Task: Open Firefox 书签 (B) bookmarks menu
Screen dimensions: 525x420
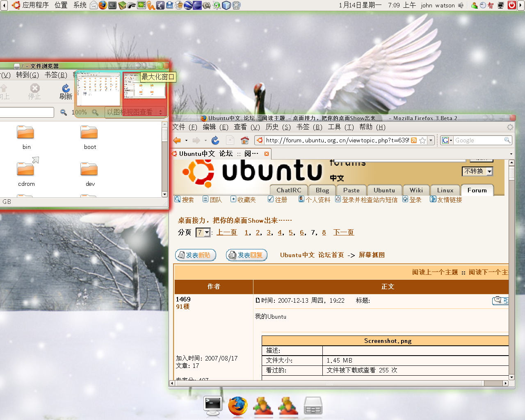Action: coord(309,127)
